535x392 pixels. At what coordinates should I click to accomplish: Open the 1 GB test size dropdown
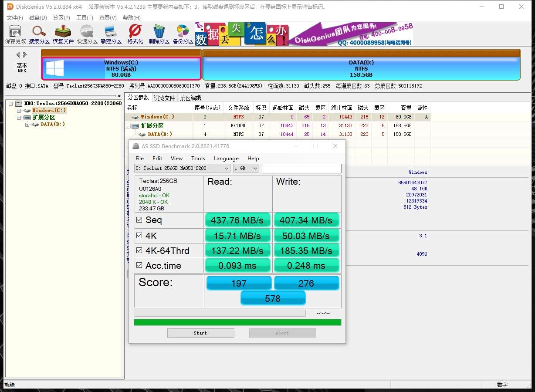coord(246,168)
